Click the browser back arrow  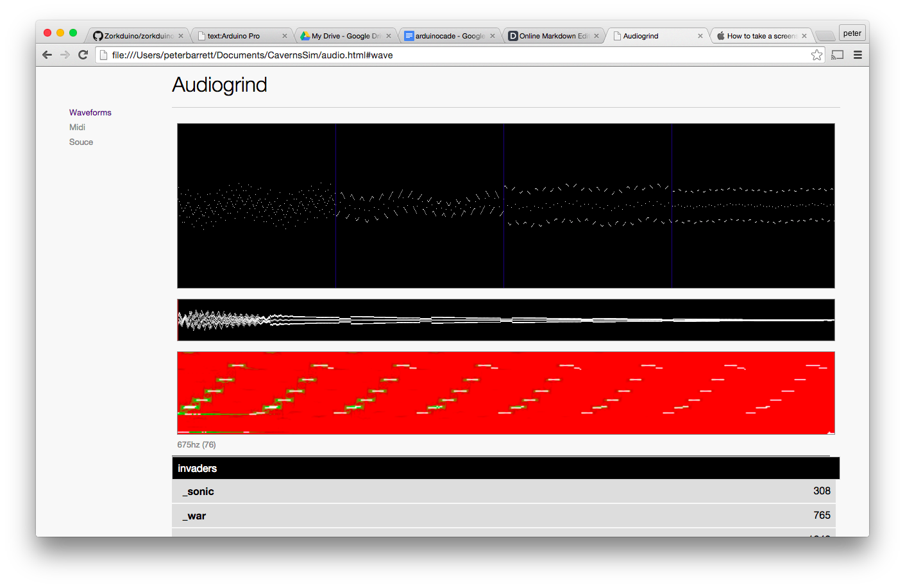pos(47,55)
